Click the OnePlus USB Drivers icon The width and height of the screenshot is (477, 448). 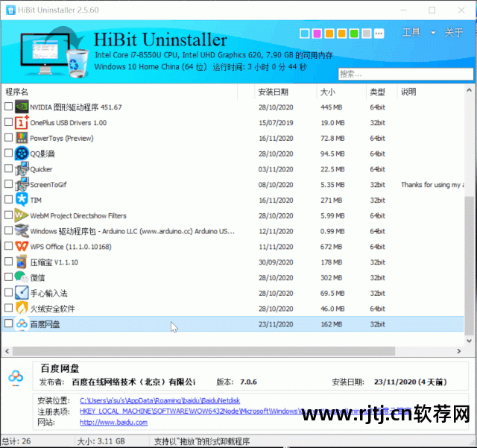click(x=22, y=122)
